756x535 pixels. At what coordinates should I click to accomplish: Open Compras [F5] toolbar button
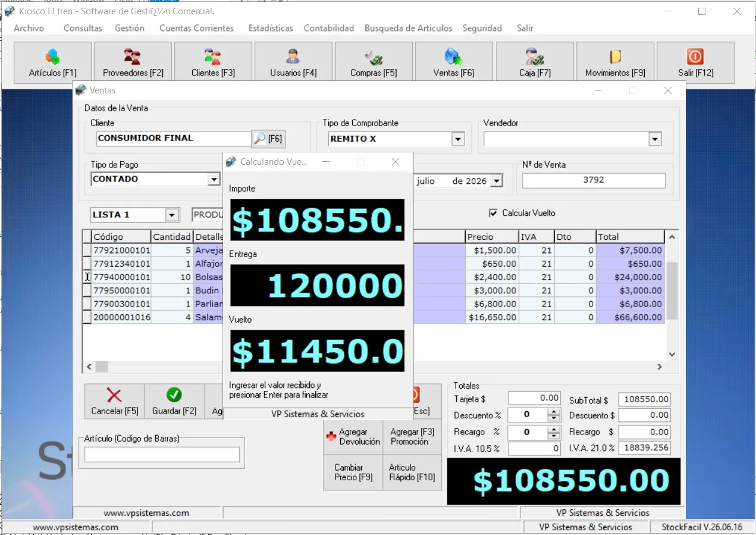click(374, 62)
